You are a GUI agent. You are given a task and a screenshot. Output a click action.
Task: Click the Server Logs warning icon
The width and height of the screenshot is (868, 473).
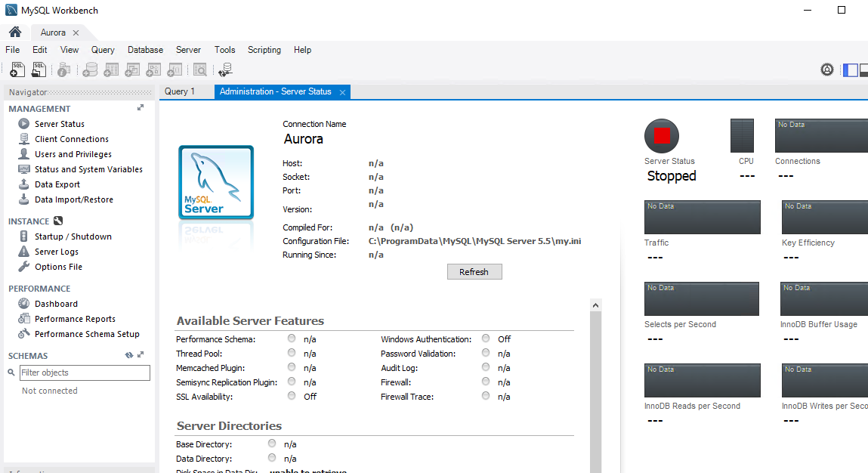(24, 251)
